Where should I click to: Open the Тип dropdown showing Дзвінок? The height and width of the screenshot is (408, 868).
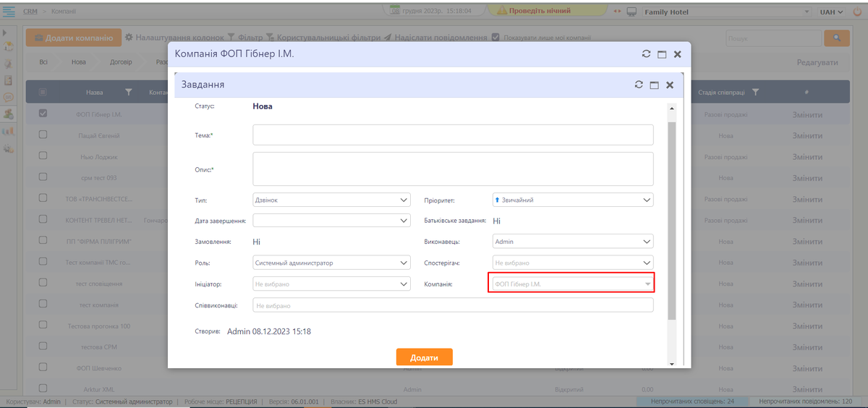(x=332, y=200)
